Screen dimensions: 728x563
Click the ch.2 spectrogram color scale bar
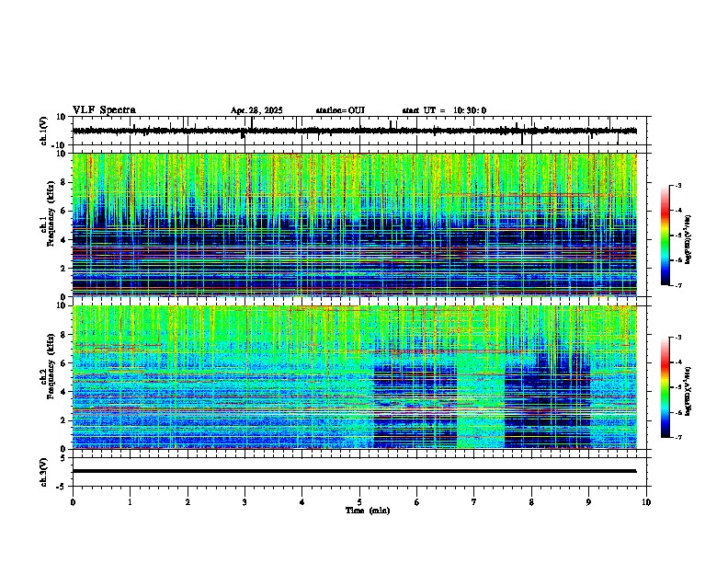coord(665,387)
